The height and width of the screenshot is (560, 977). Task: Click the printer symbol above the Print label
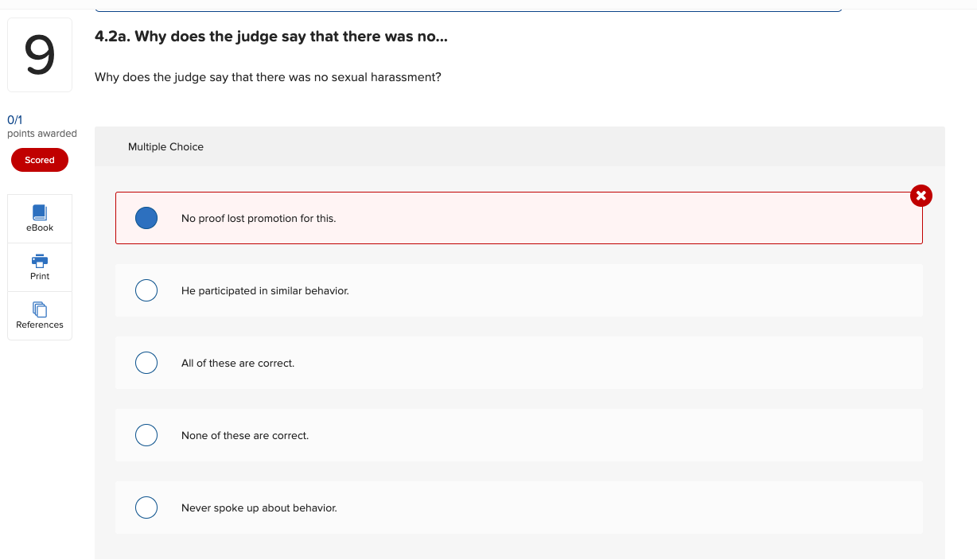point(39,261)
